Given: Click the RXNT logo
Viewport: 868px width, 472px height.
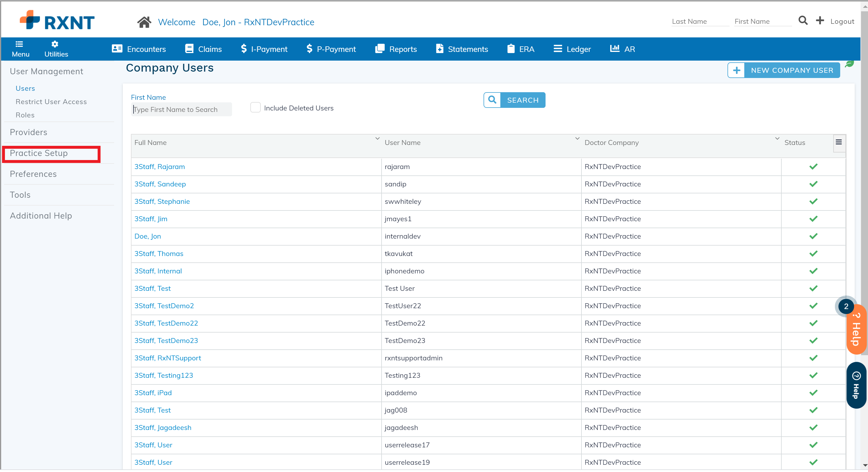Looking at the screenshot, I should point(57,20).
